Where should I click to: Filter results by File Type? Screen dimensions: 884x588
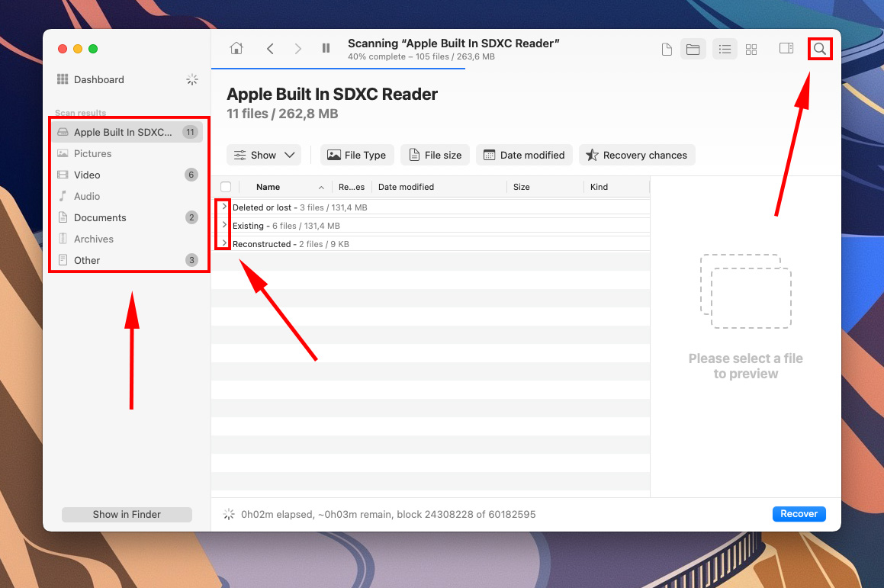pos(357,155)
